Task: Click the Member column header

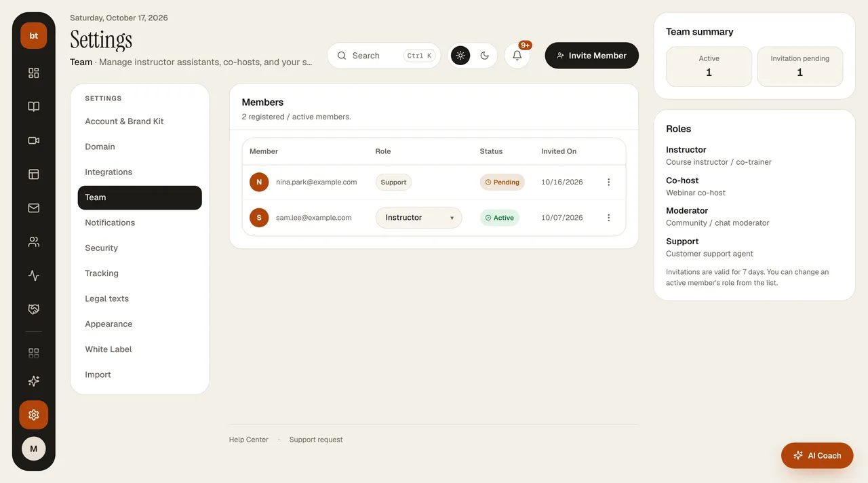Action: tap(264, 151)
